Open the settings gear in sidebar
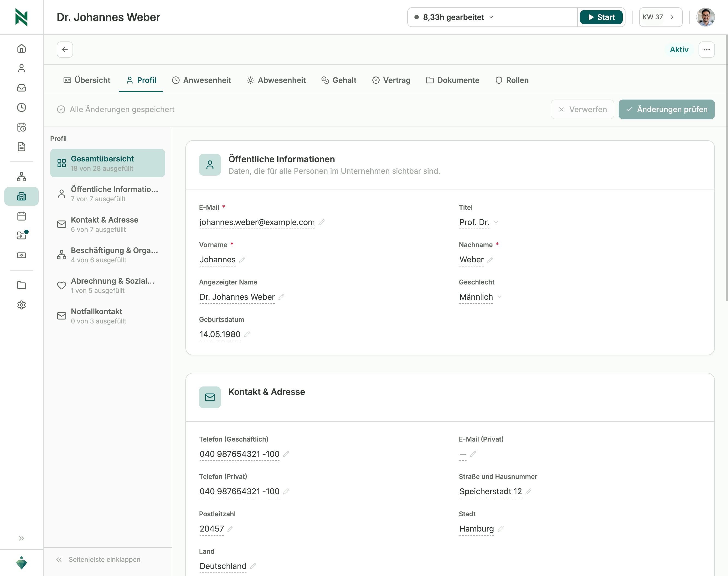 click(22, 305)
